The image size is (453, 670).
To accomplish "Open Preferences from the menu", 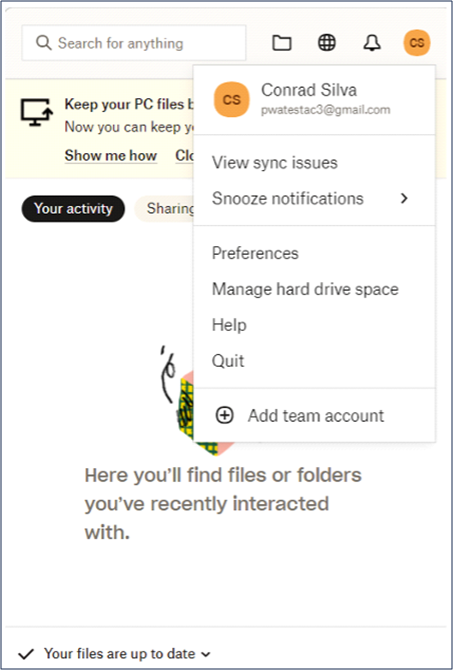I will [255, 253].
